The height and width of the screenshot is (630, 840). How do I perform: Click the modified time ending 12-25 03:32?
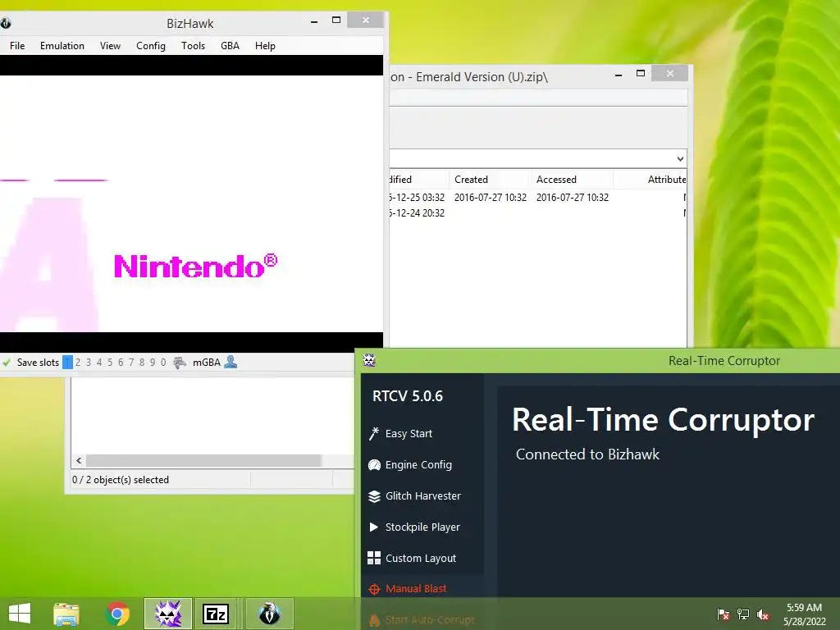click(417, 197)
